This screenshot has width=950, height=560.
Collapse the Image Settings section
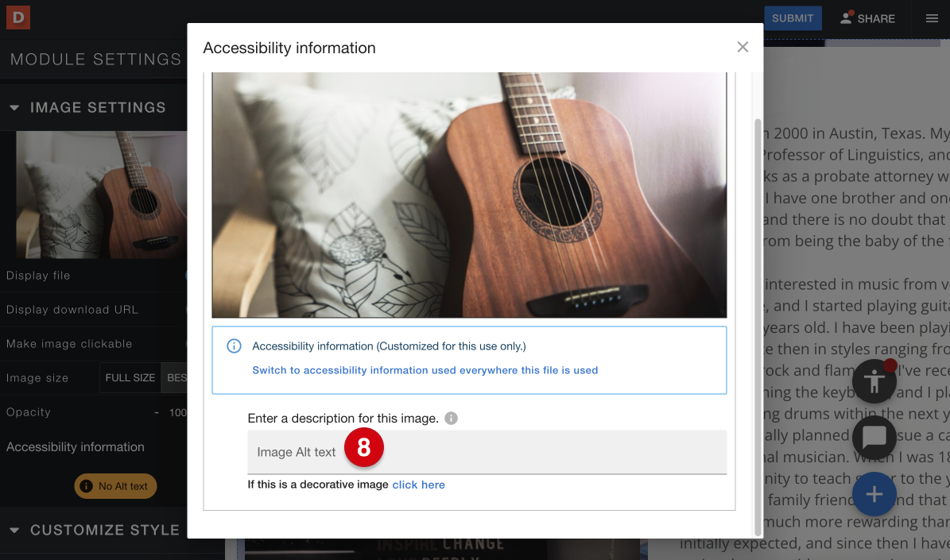pos(14,108)
